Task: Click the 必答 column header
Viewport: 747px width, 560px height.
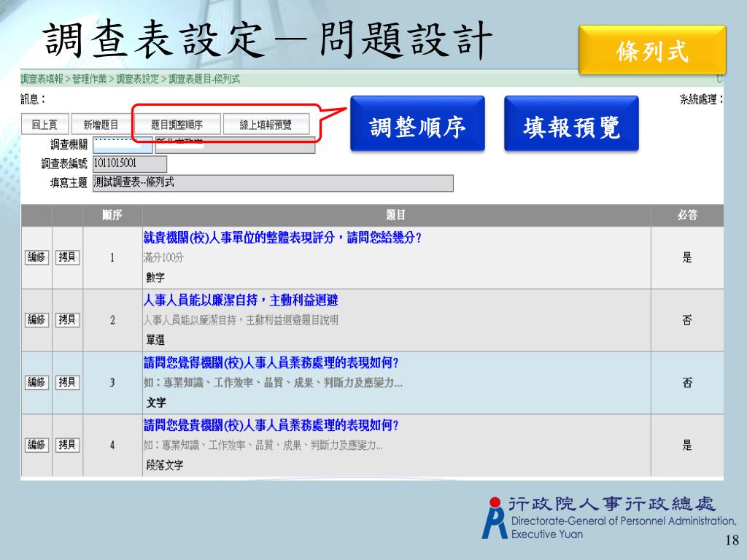Action: tap(687, 215)
